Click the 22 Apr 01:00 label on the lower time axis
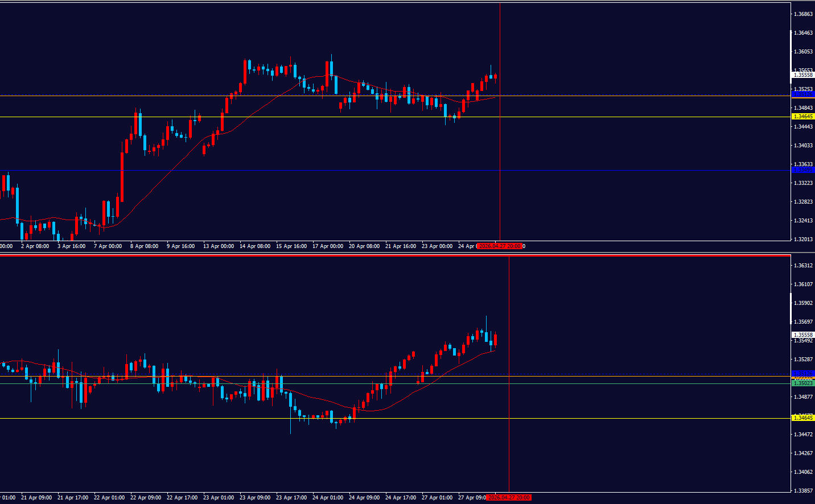This screenshot has height=504, width=815. tap(109, 498)
